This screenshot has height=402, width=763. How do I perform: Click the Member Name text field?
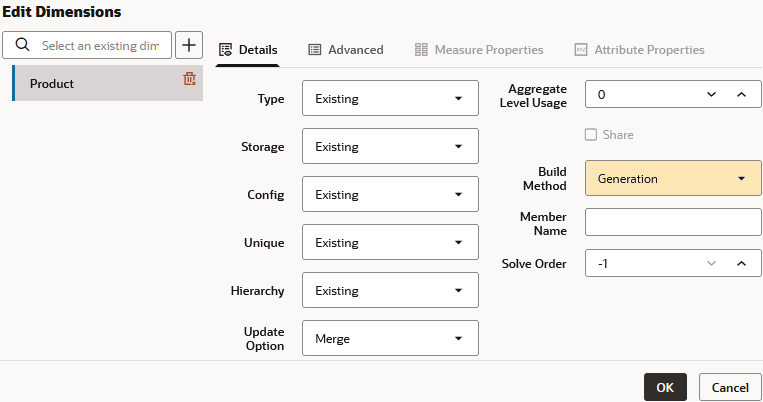(x=672, y=222)
